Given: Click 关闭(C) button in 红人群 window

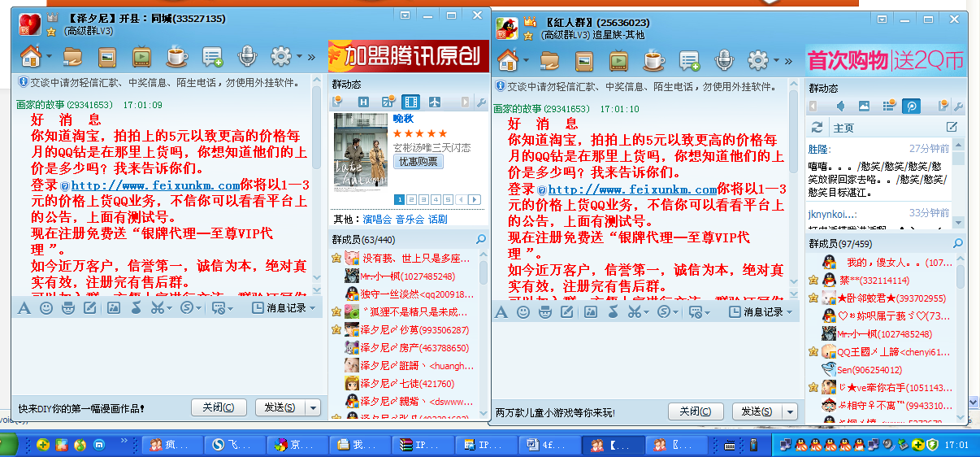Looking at the screenshot, I should point(695,411).
